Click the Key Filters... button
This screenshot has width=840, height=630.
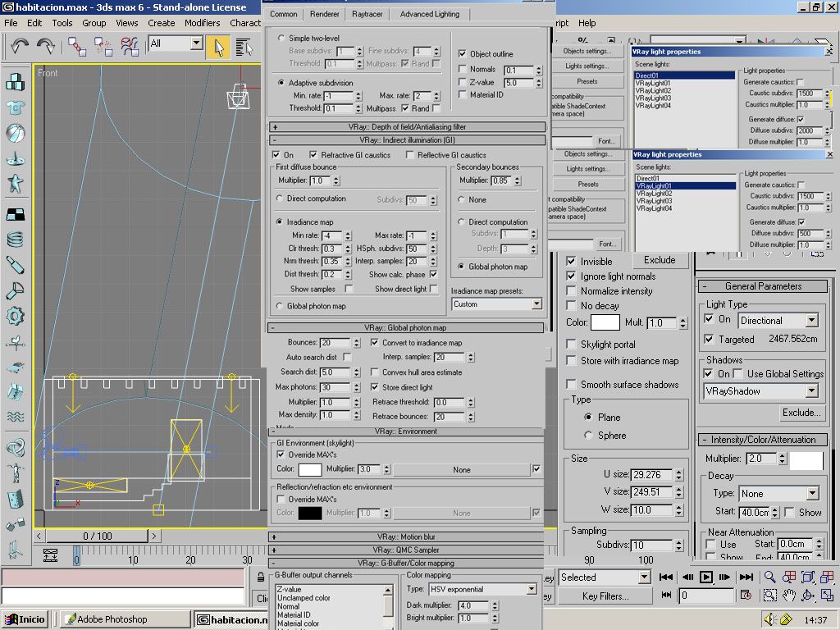point(605,596)
